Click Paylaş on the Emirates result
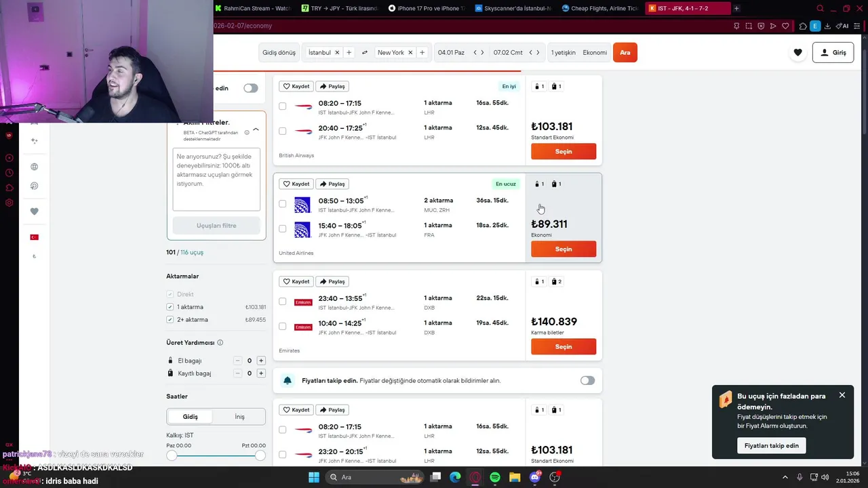 (332, 281)
